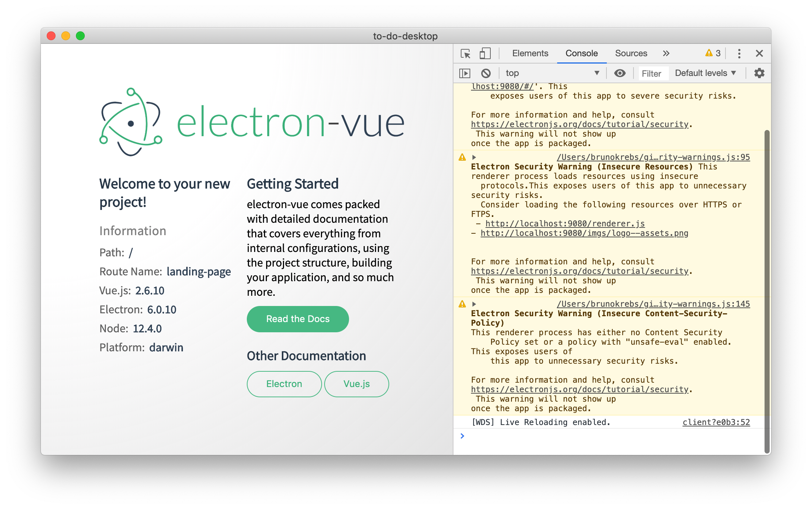Toggle the device toolbar icon

pyautogui.click(x=484, y=54)
